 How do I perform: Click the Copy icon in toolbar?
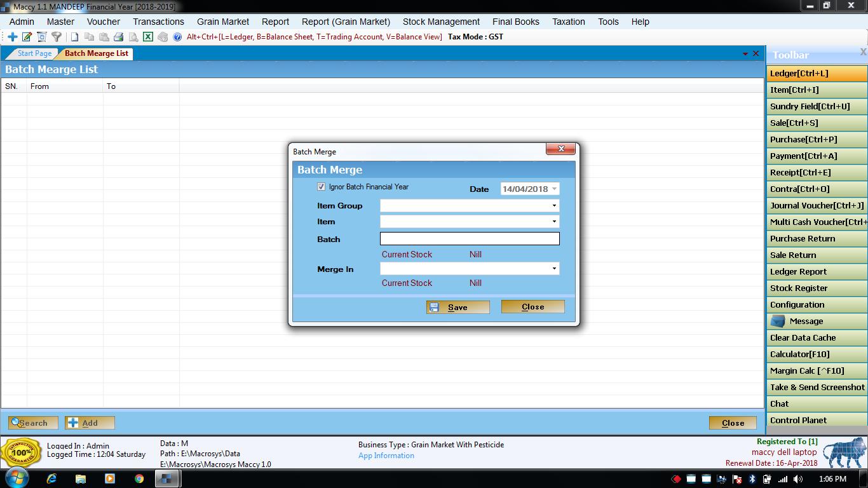pos(89,37)
